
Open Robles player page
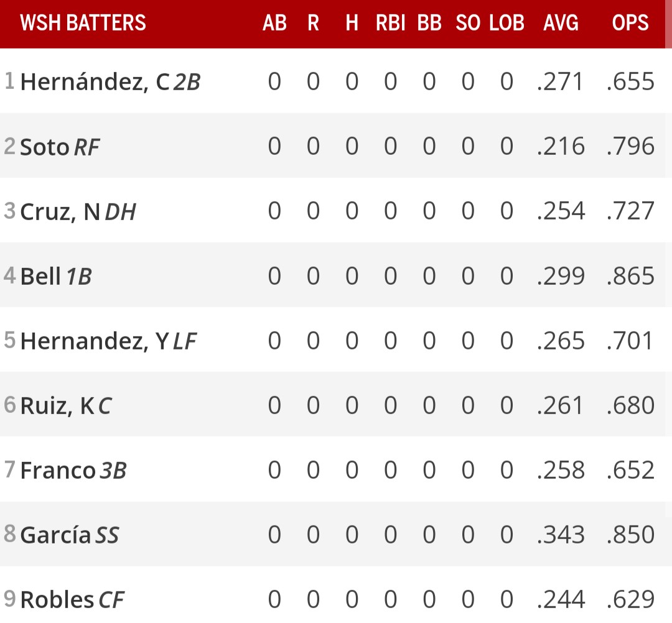[57, 599]
